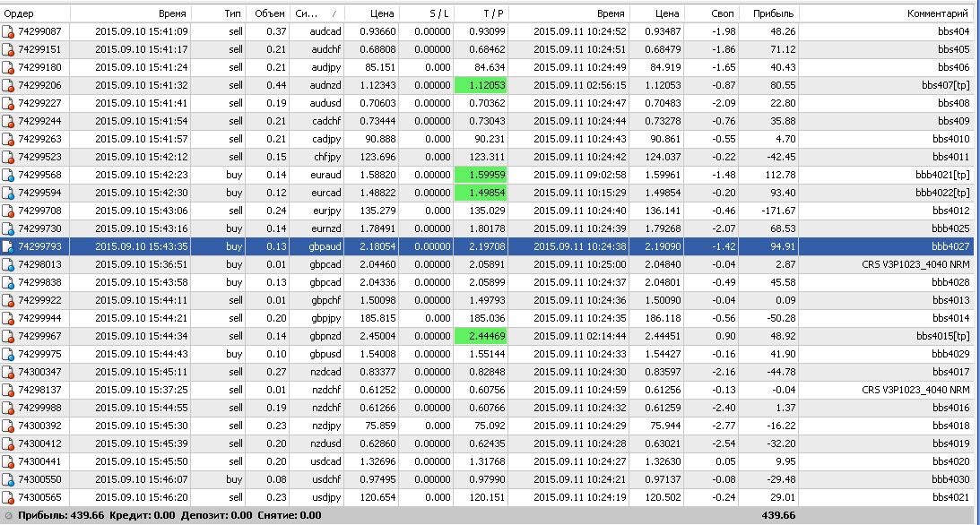Click the buy type of usdchf order
This screenshot has width=980, height=525.
(234, 479)
